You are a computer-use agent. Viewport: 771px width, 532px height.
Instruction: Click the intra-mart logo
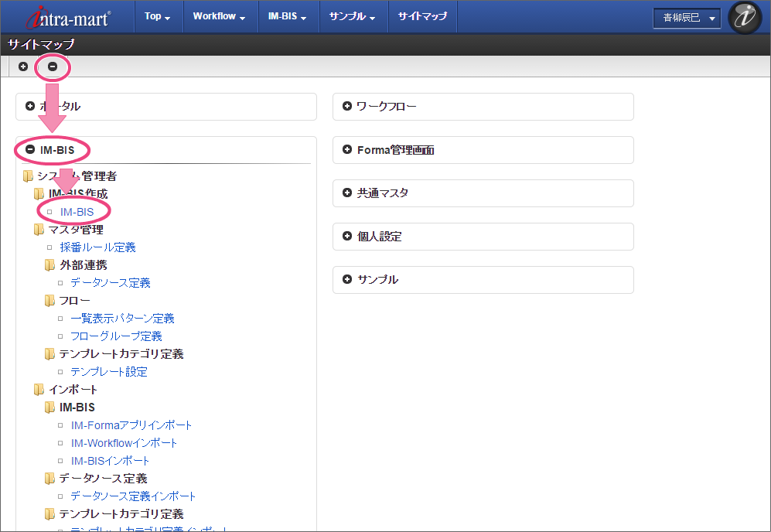pos(68,17)
